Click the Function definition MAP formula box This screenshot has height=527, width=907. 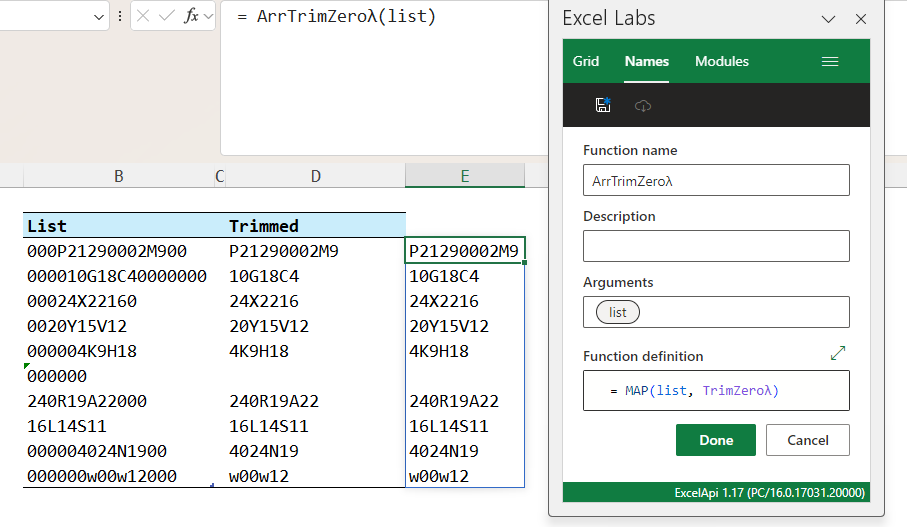716,391
